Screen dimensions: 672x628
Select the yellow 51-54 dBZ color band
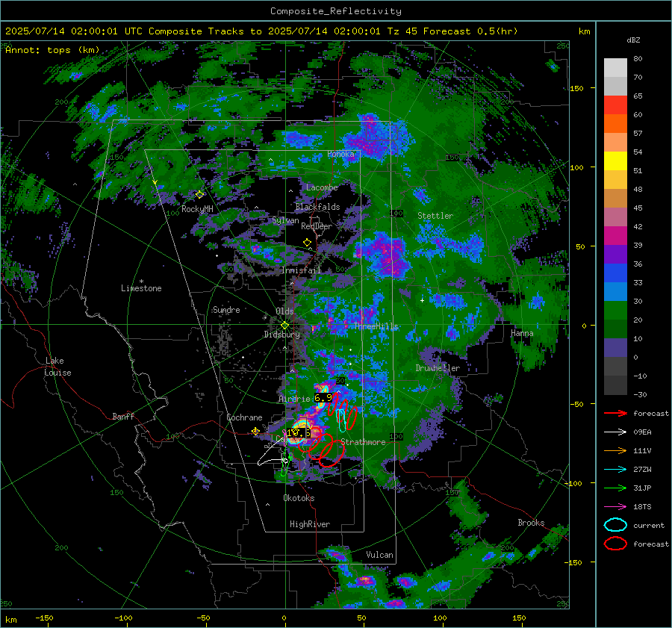click(x=615, y=161)
